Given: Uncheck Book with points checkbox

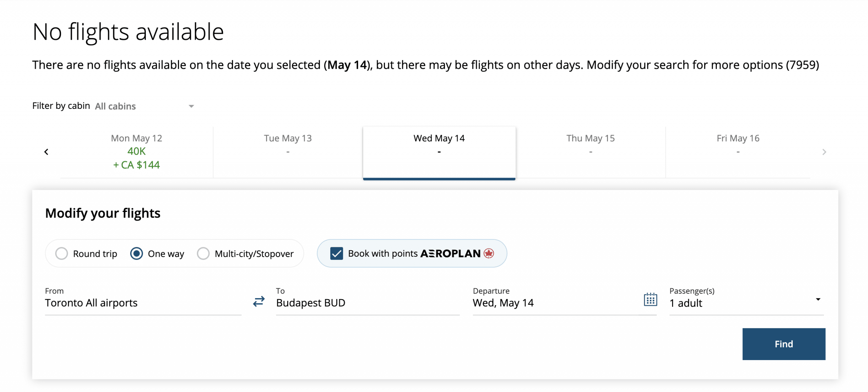Looking at the screenshot, I should pos(337,254).
